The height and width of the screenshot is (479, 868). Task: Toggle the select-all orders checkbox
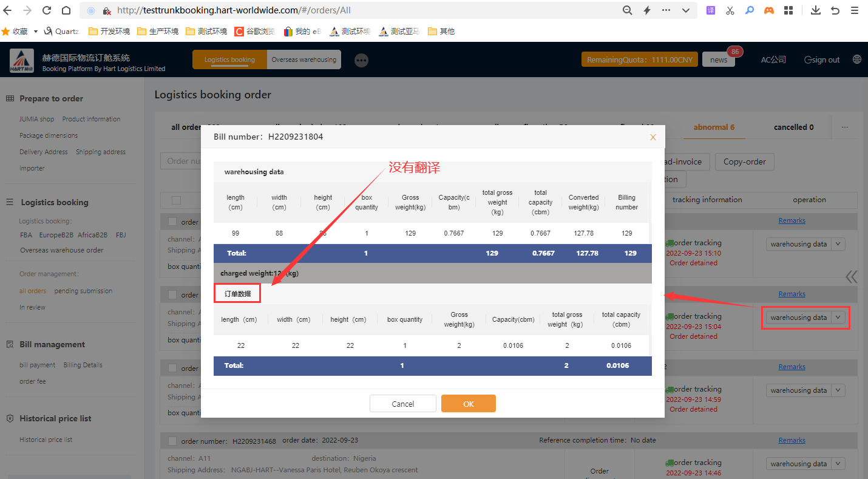(x=176, y=200)
